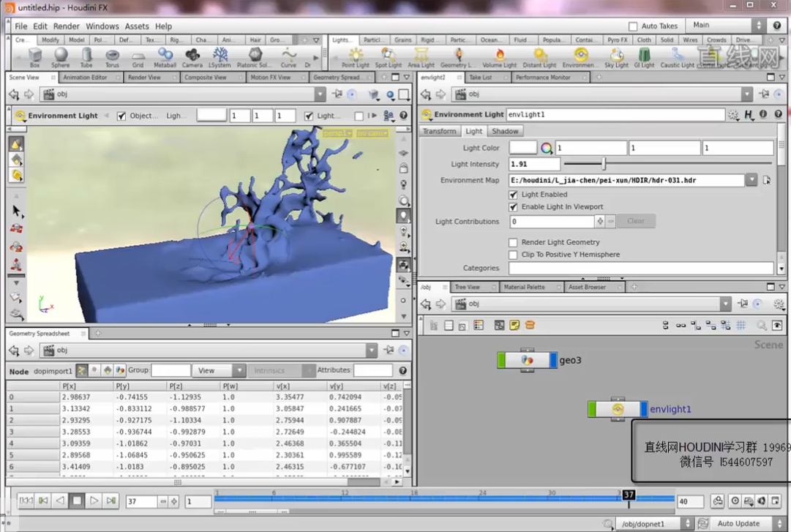The image size is (791, 532).
Task: Select the Tube shelf tool
Action: tap(87, 57)
